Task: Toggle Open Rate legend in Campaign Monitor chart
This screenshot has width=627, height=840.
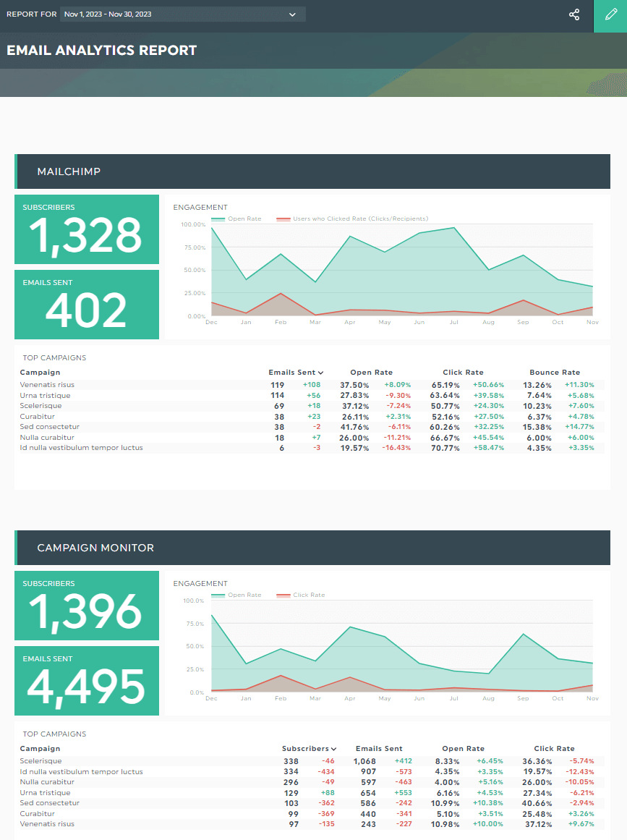Action: (236, 595)
